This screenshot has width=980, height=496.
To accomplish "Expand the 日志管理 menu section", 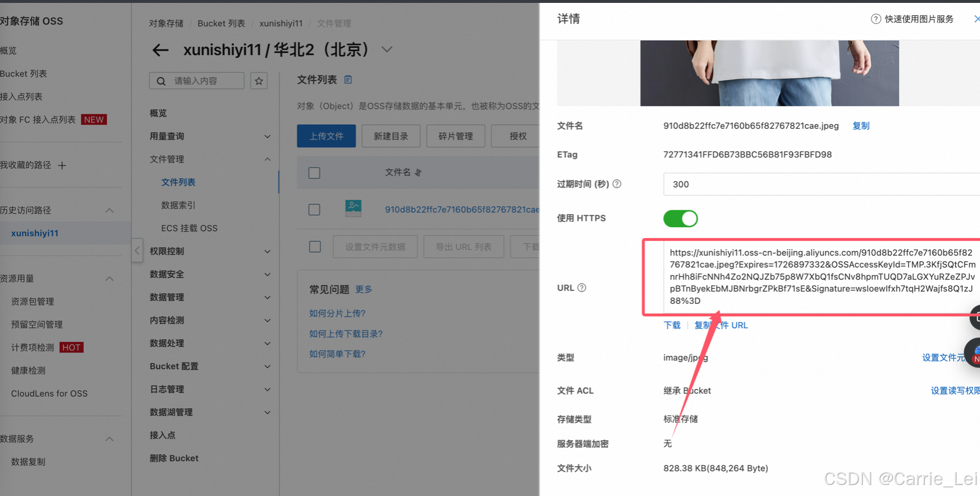I will pyautogui.click(x=267, y=389).
